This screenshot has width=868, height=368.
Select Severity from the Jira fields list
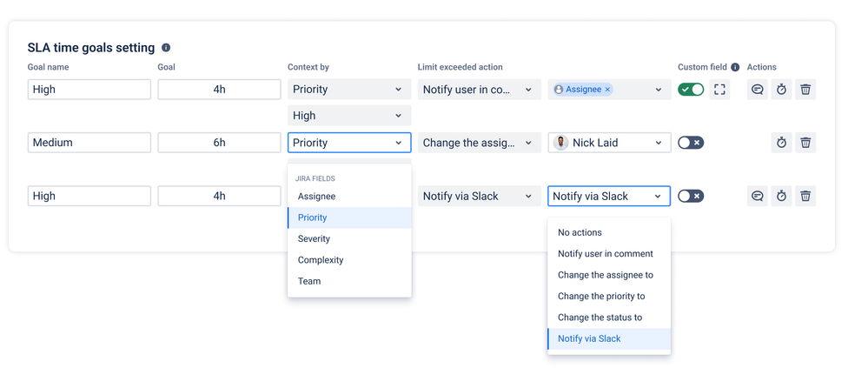point(349,239)
